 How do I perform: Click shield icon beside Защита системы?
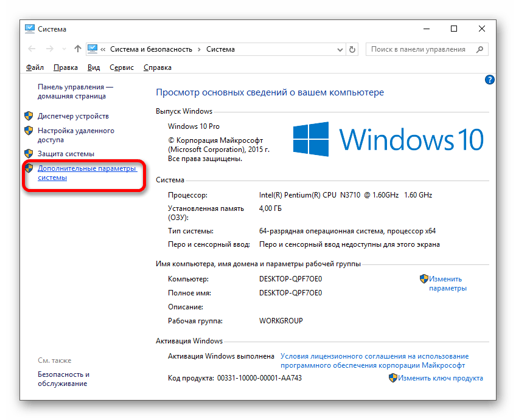(x=29, y=154)
